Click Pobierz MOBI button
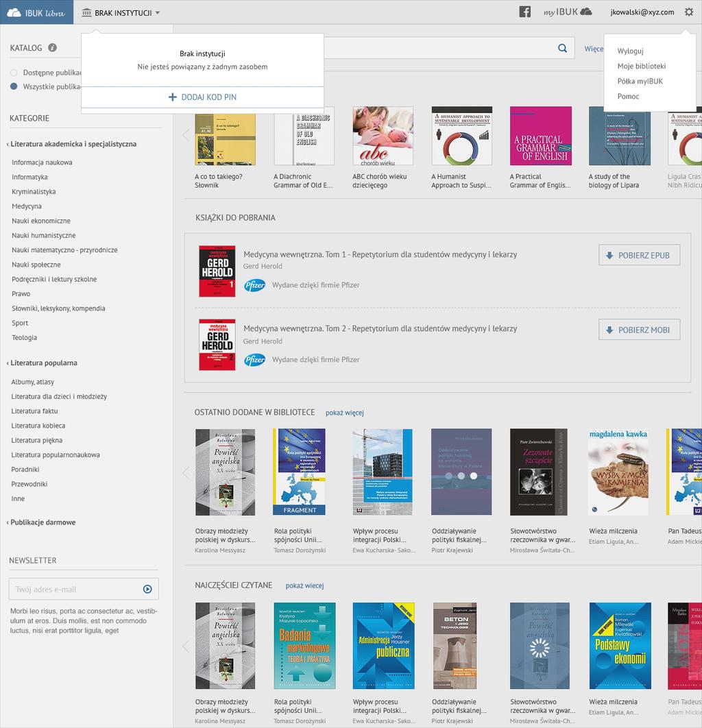The image size is (702, 728). 639,330
